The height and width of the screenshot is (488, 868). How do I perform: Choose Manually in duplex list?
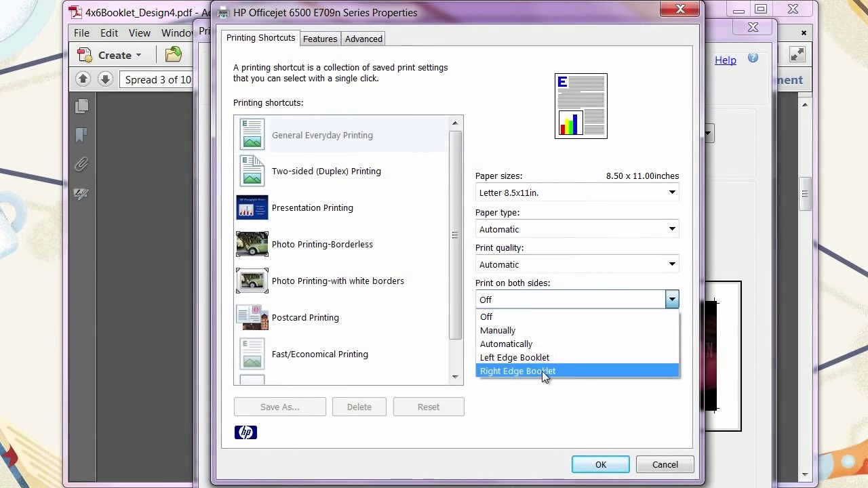[577, 330]
